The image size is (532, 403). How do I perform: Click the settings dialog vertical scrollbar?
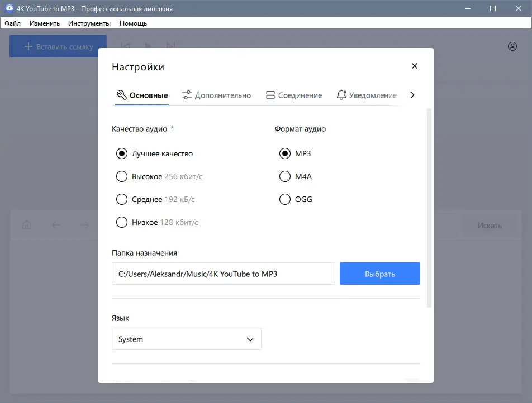429,208
